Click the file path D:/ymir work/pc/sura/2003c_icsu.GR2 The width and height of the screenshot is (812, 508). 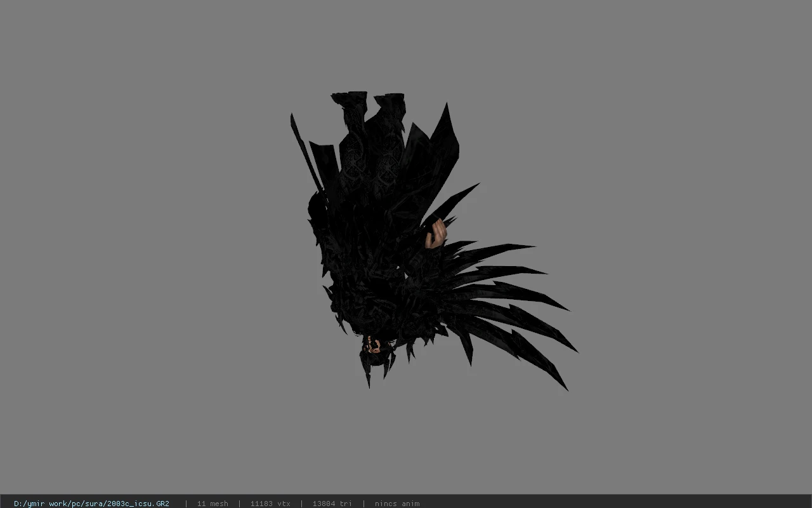(91, 504)
